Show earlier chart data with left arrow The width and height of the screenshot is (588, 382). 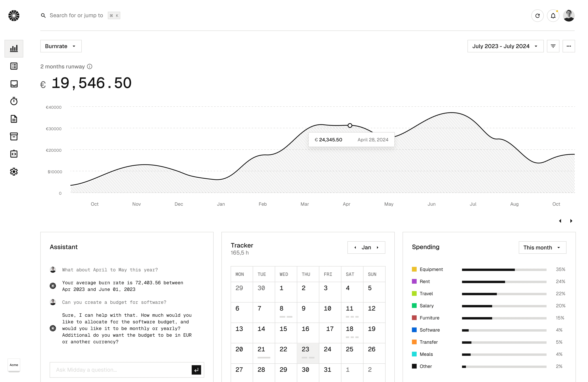(560, 221)
